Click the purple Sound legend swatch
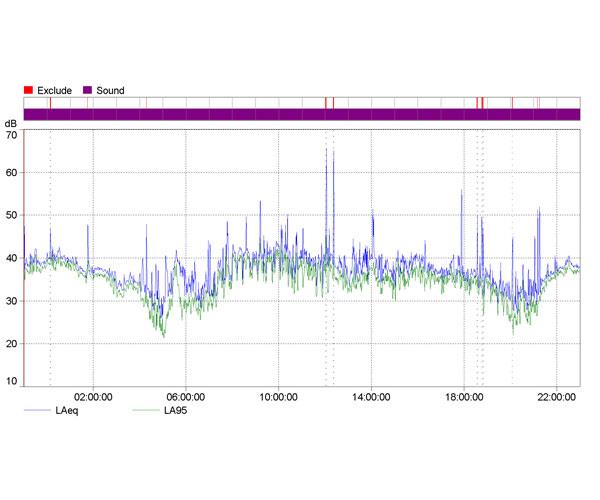This screenshot has width=600, height=500. (87, 90)
